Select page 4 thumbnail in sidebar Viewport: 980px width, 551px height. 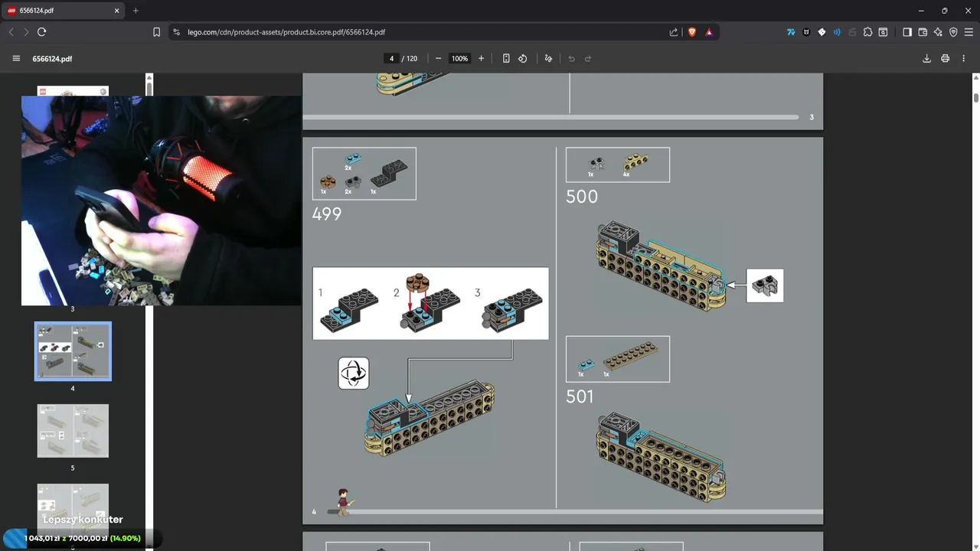point(73,351)
